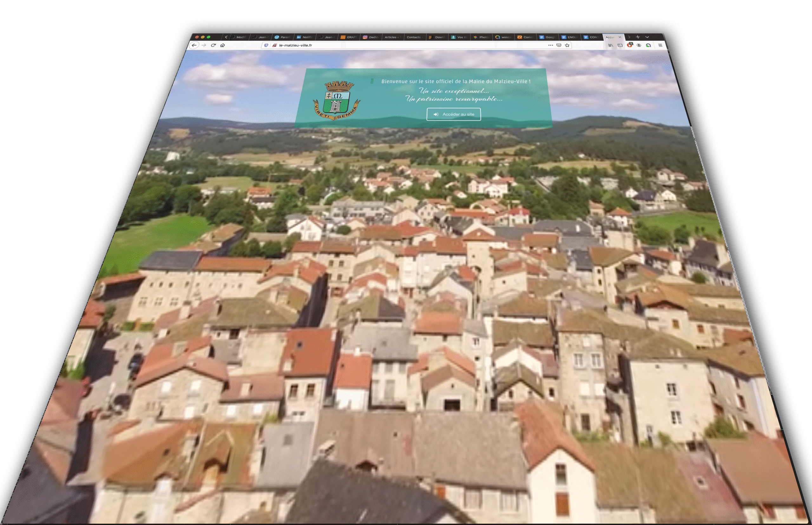Toggle the sidebar view button
This screenshot has width=812, height=525.
(620, 45)
